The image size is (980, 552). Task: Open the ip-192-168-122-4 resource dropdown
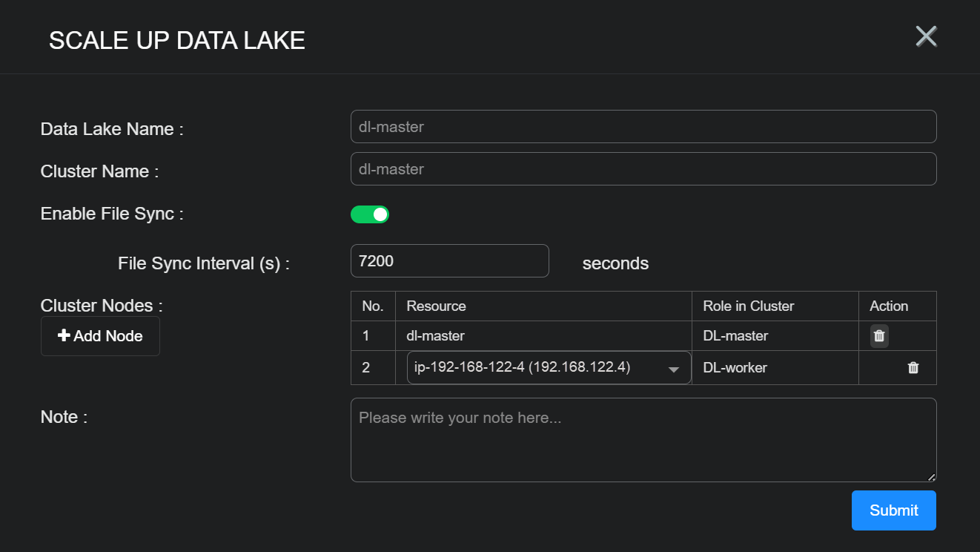[x=549, y=368]
